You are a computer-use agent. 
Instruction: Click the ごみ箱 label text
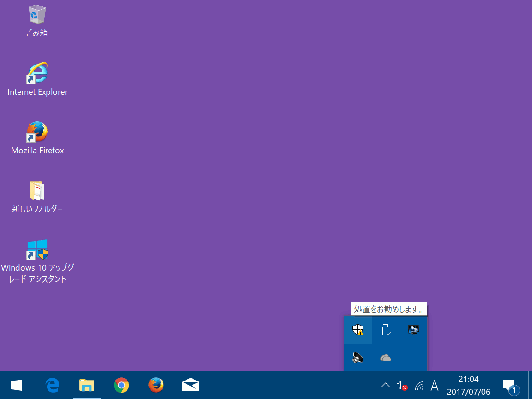[37, 33]
